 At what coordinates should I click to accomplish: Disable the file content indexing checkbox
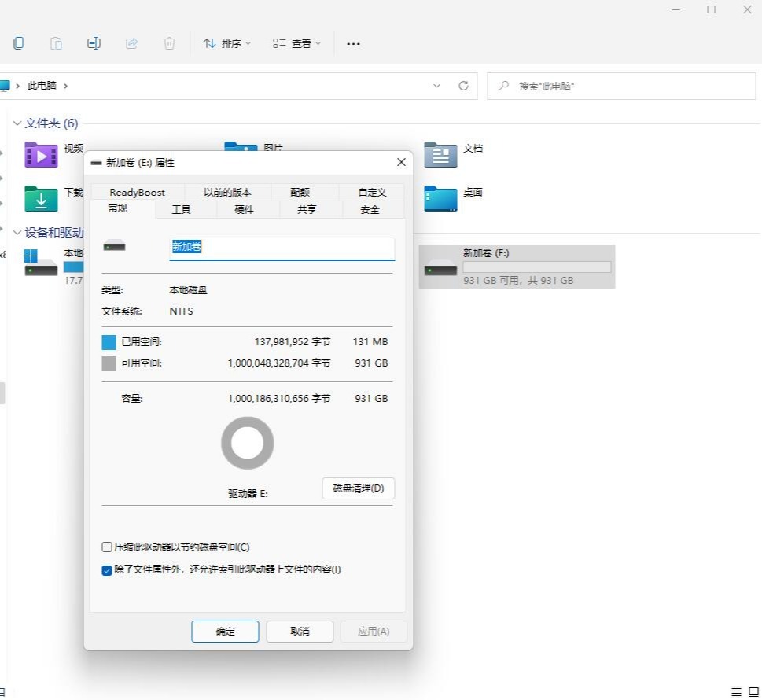(107, 570)
